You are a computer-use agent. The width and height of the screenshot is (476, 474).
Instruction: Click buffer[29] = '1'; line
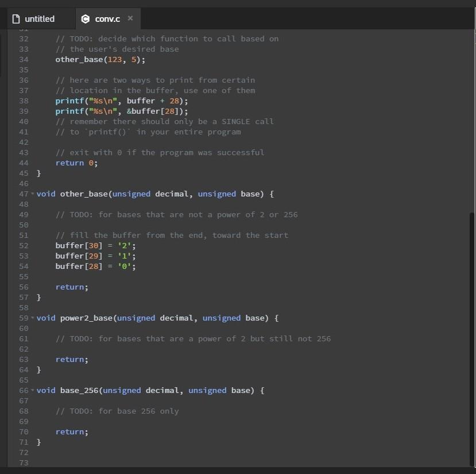[96, 256]
